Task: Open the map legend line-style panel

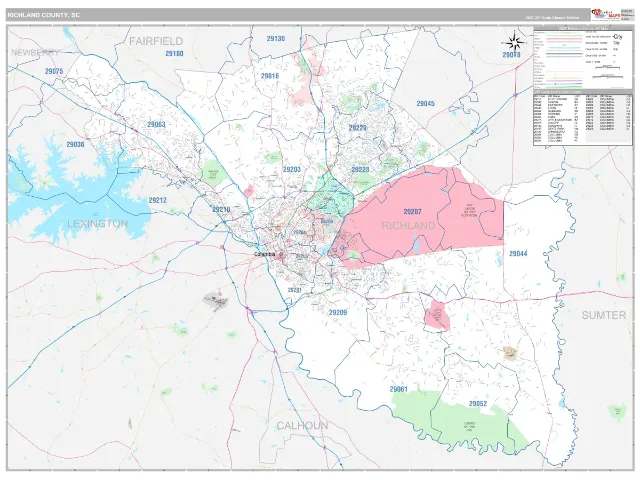Action: point(583,60)
